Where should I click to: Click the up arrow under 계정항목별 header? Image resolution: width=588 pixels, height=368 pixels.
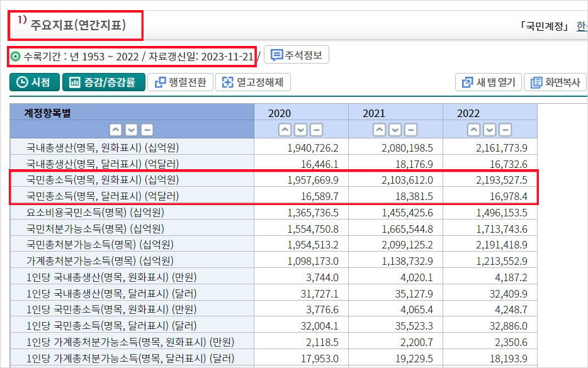click(x=115, y=130)
